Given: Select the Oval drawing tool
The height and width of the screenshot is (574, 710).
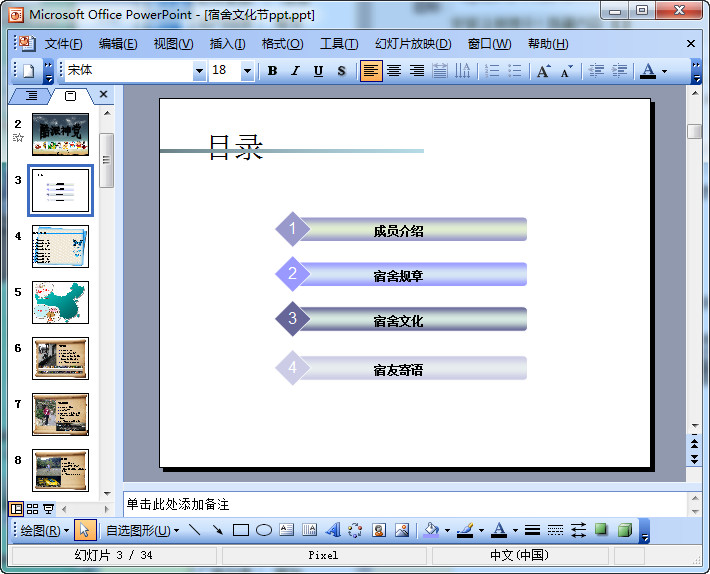Looking at the screenshot, I should pos(264,530).
